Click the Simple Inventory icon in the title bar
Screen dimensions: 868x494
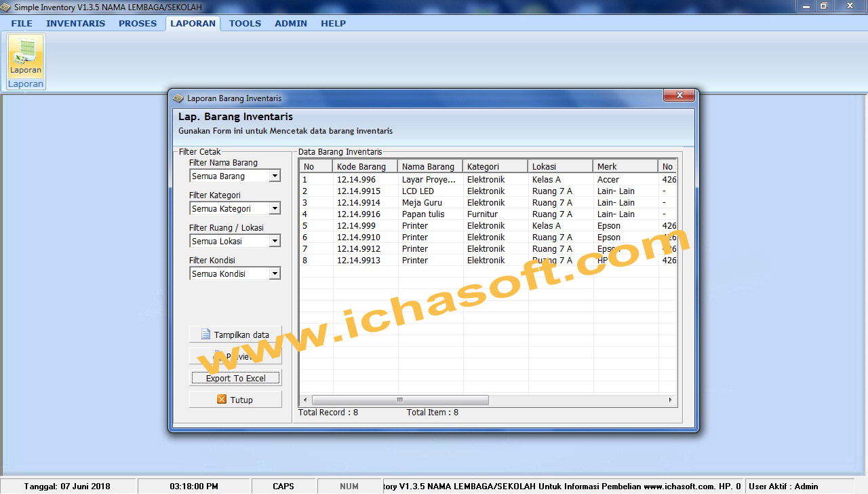click(7, 7)
